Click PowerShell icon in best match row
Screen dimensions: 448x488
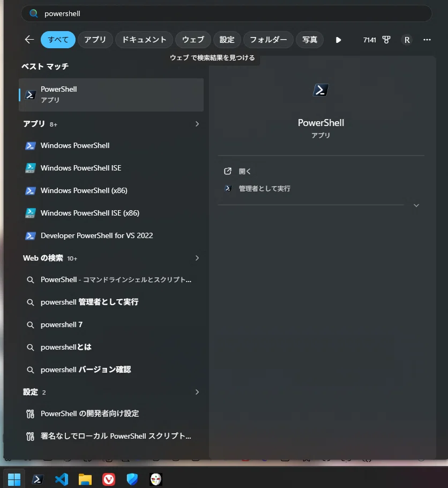point(30,94)
